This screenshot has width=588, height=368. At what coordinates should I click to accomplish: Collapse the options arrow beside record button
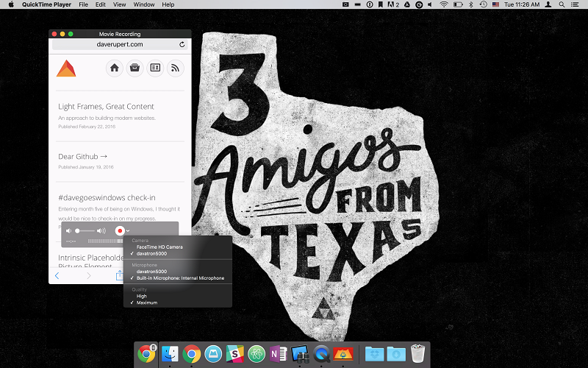[x=128, y=231]
